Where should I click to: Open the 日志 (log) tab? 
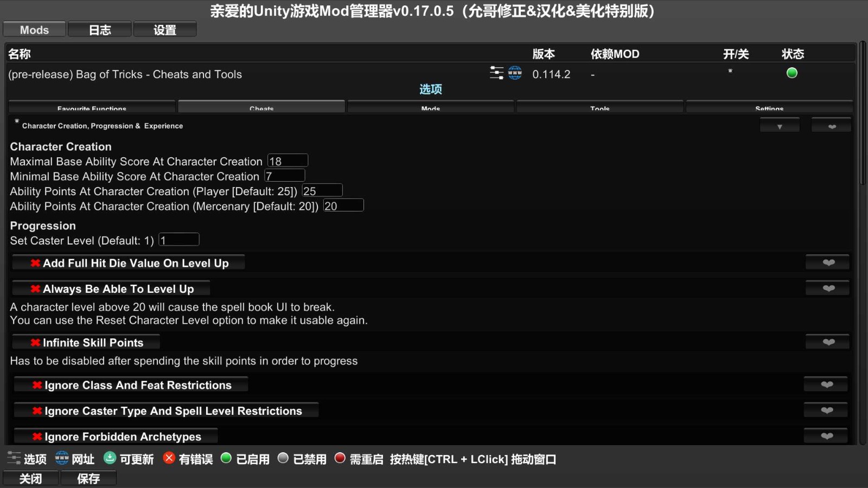pyautogui.click(x=100, y=30)
